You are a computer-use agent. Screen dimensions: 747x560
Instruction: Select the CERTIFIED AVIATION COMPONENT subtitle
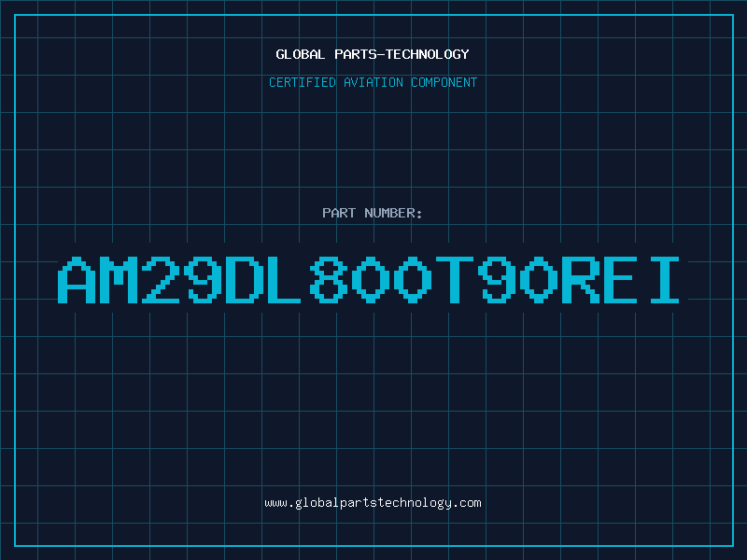point(373,82)
